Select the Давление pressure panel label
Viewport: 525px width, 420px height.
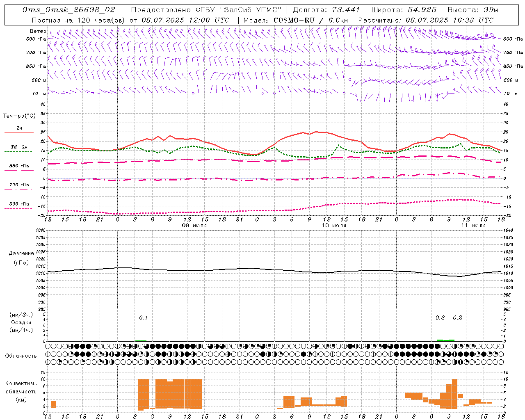coord(21,253)
